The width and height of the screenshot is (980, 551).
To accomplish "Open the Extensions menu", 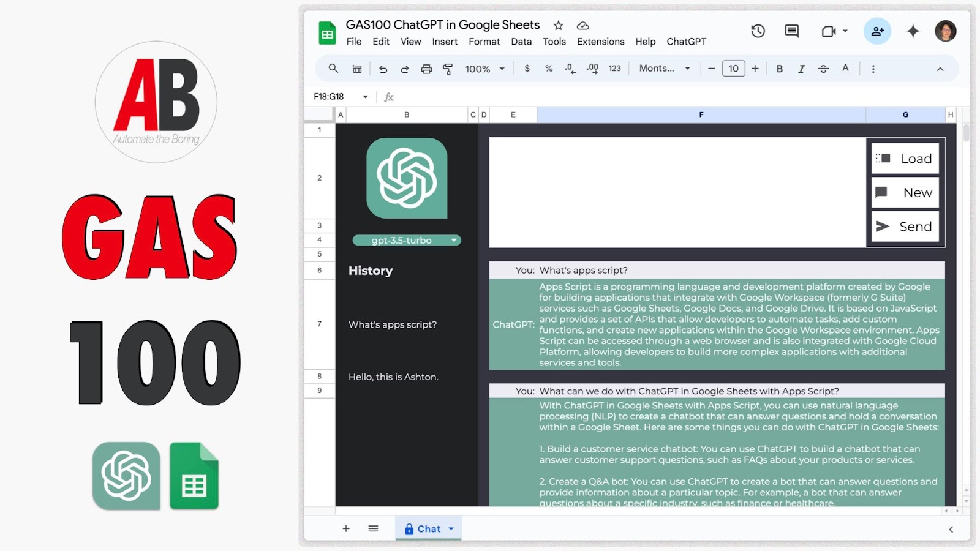I will tap(601, 42).
